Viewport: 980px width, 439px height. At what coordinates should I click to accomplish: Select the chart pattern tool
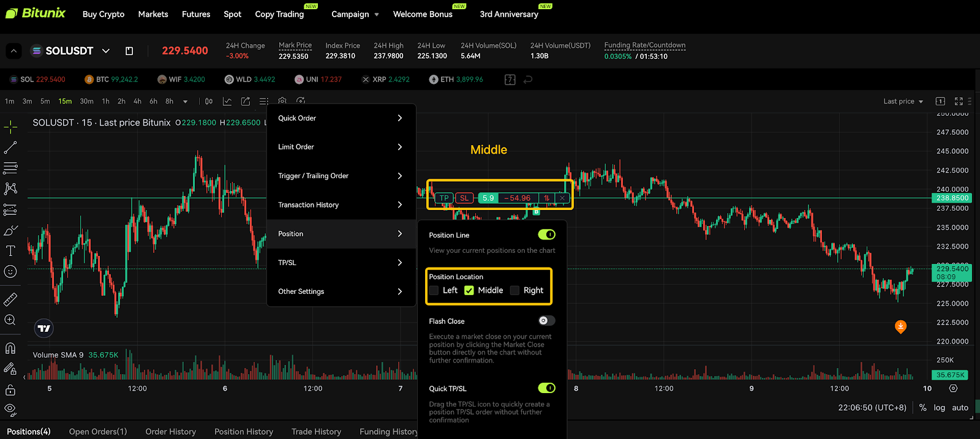coord(10,189)
